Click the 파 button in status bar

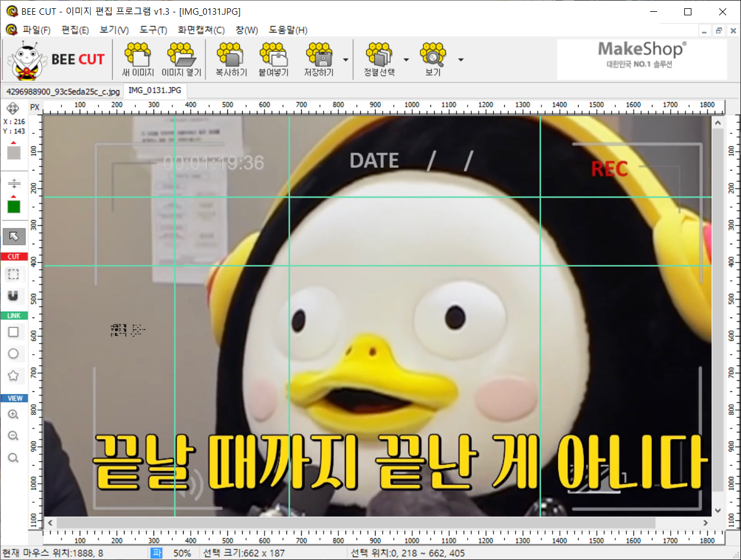156,553
